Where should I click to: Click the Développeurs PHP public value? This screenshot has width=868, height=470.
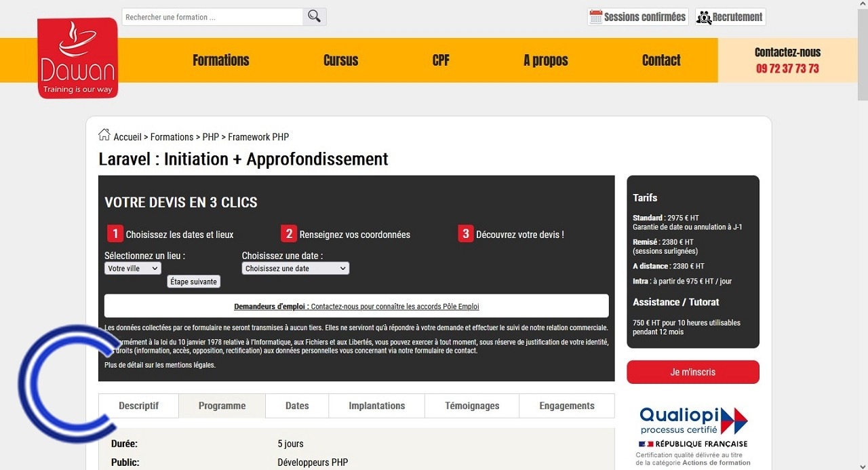point(313,463)
